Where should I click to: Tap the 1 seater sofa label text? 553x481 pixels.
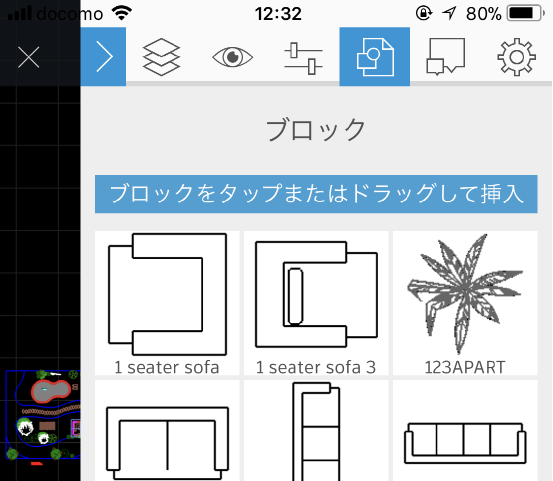(167, 367)
